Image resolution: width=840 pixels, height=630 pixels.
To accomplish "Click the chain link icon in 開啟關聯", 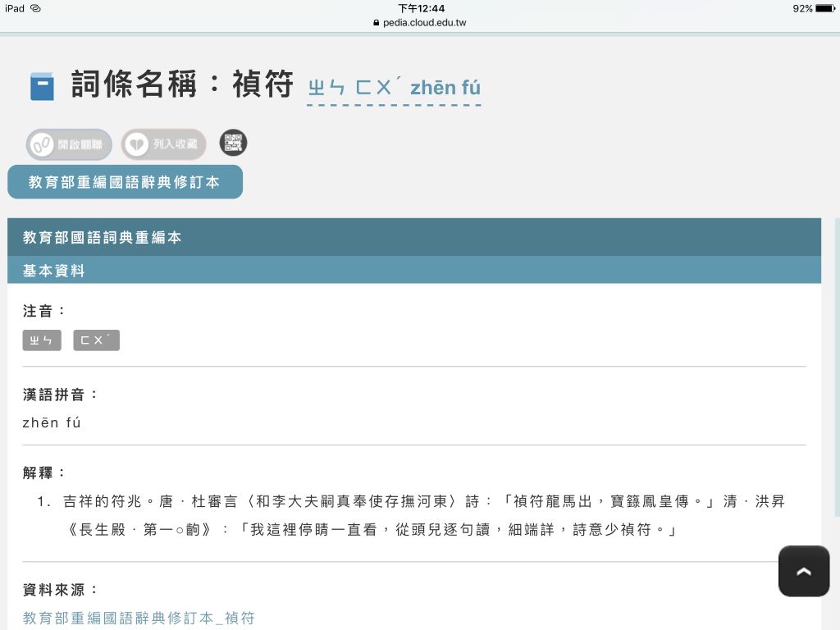I will coord(41,145).
